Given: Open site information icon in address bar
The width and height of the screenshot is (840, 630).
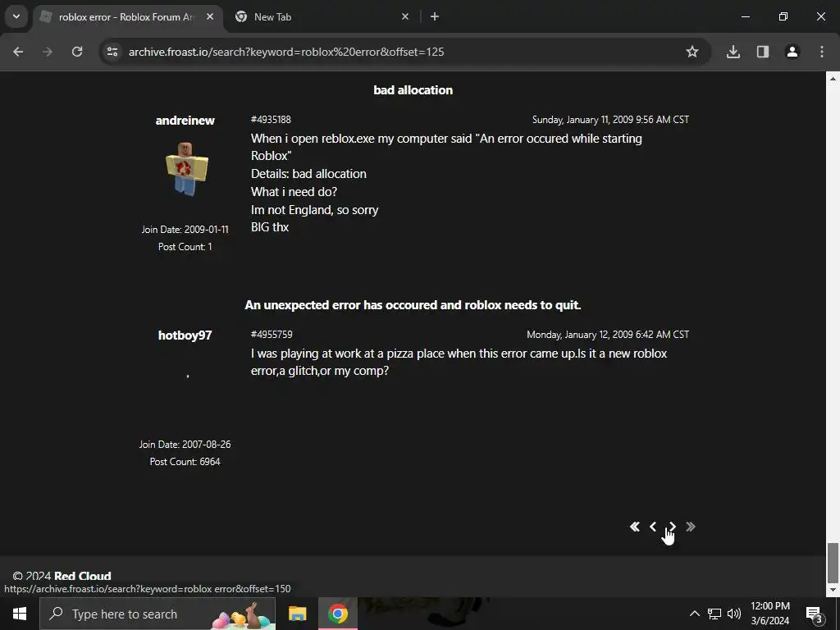Looking at the screenshot, I should [112, 52].
